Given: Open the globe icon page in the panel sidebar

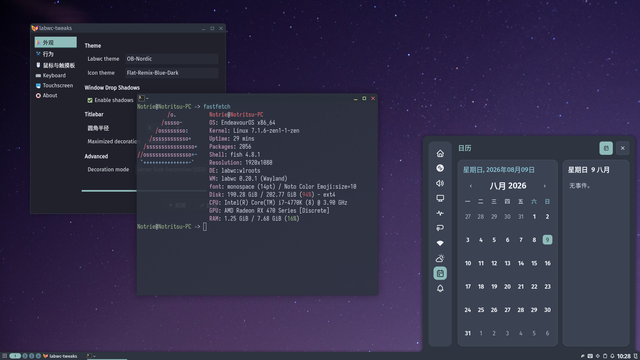Looking at the screenshot, I should click(440, 168).
